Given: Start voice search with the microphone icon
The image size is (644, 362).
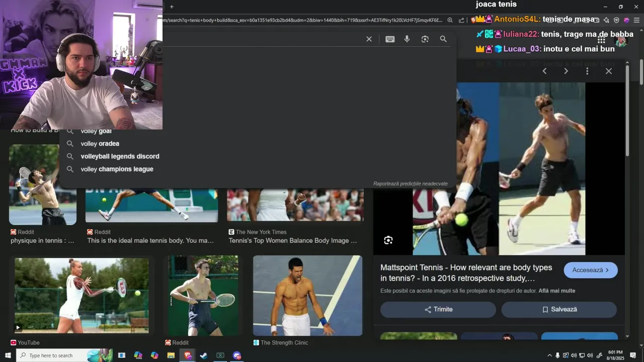Looking at the screenshot, I should click(x=407, y=39).
